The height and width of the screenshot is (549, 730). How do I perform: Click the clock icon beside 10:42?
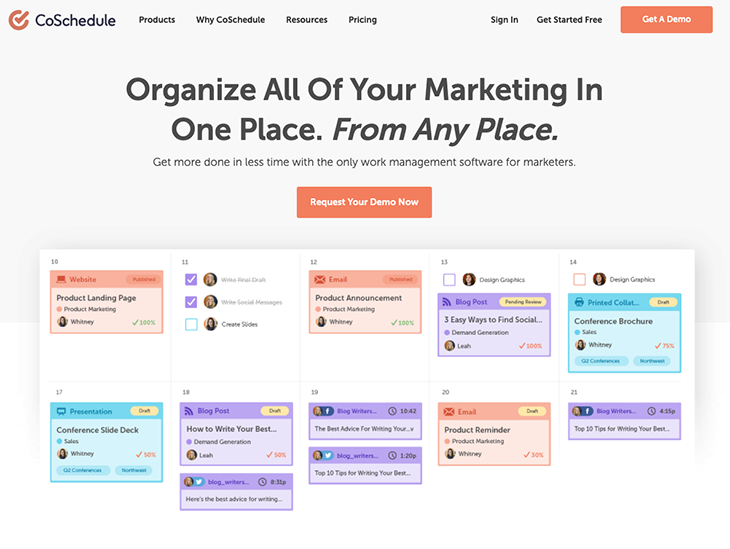click(x=392, y=411)
